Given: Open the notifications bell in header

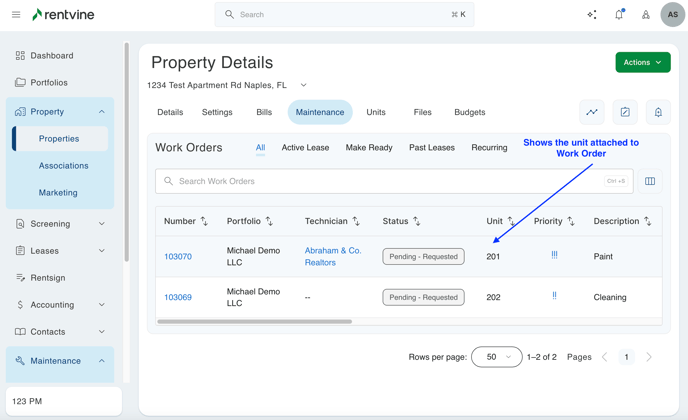Looking at the screenshot, I should coord(619,15).
